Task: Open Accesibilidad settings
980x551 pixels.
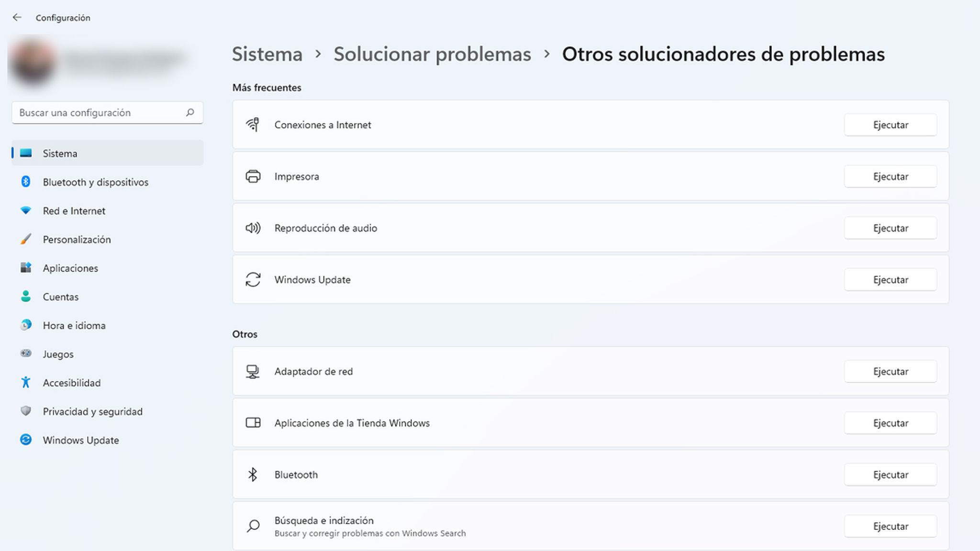Action: [x=71, y=382]
